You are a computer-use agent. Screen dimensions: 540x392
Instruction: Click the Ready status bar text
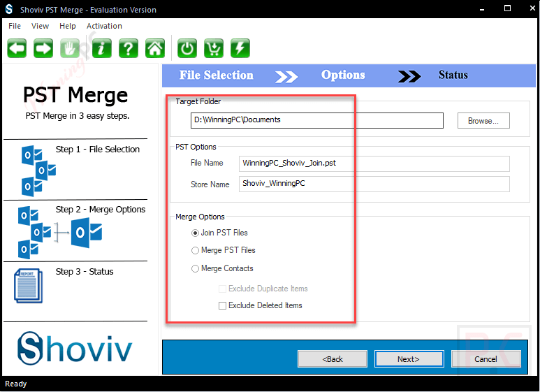pyautogui.click(x=16, y=384)
